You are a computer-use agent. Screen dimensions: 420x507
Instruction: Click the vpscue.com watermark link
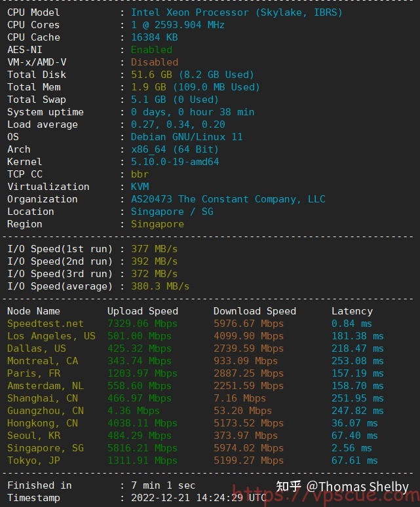[326, 495]
